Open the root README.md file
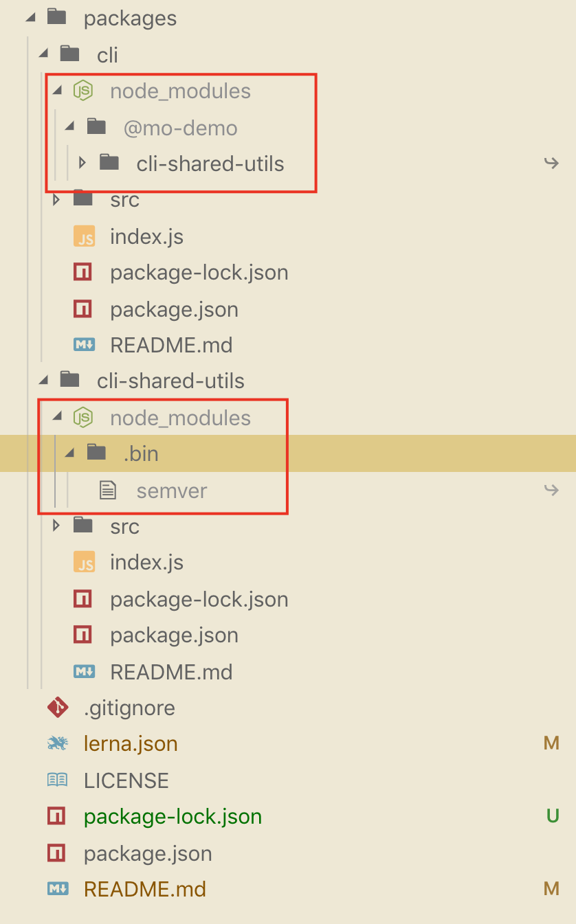 pyautogui.click(x=144, y=889)
